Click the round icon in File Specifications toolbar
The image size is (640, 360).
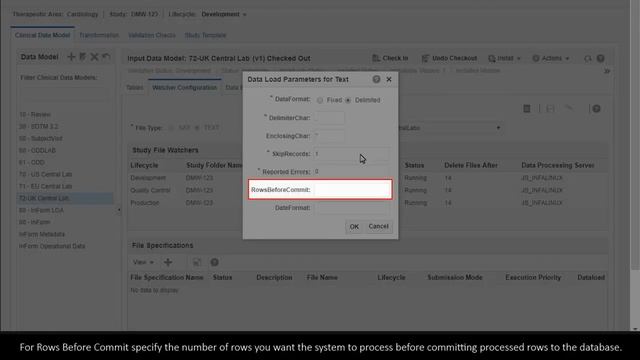[x=214, y=262]
